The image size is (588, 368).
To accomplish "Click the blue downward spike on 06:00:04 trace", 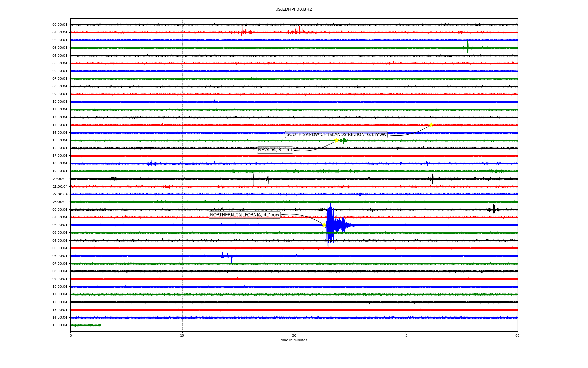I will [231, 259].
